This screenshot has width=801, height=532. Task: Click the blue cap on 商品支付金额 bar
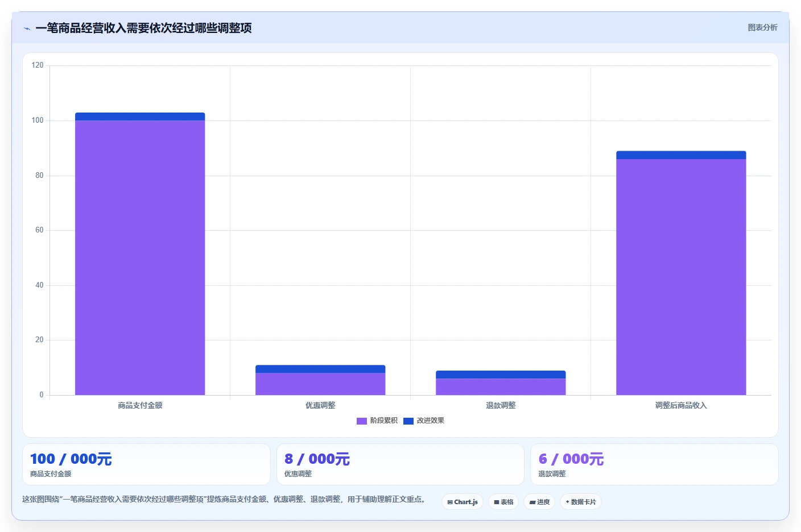[x=140, y=117]
